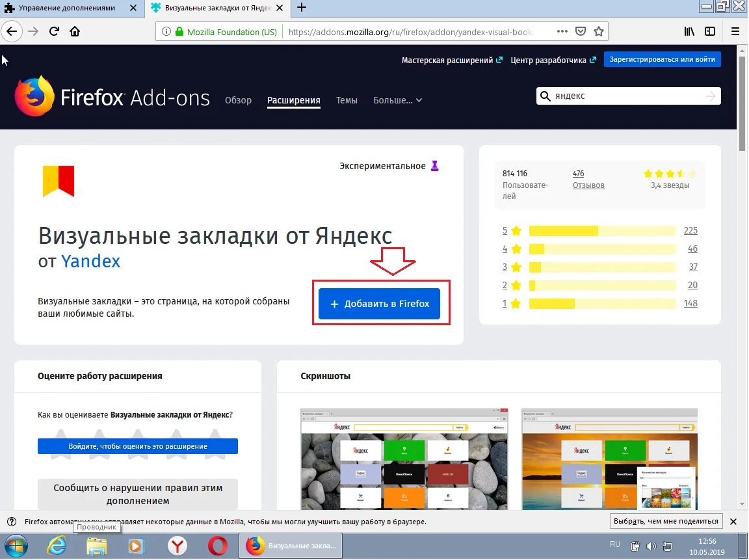This screenshot has width=749, height=560.
Task: Open the Library toolbar icon
Action: [x=689, y=31]
